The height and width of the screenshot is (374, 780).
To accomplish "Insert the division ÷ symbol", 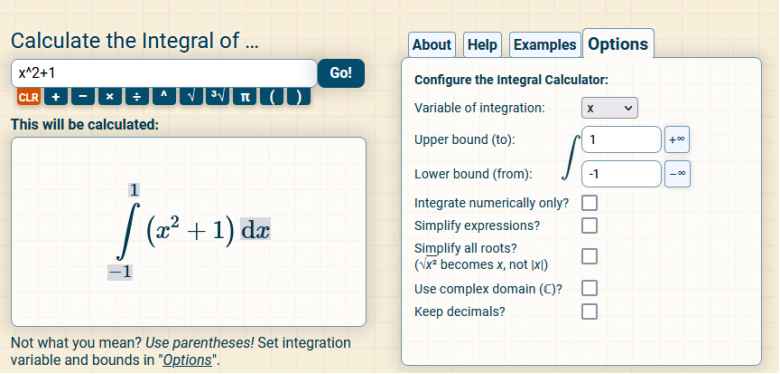I will coord(137,97).
